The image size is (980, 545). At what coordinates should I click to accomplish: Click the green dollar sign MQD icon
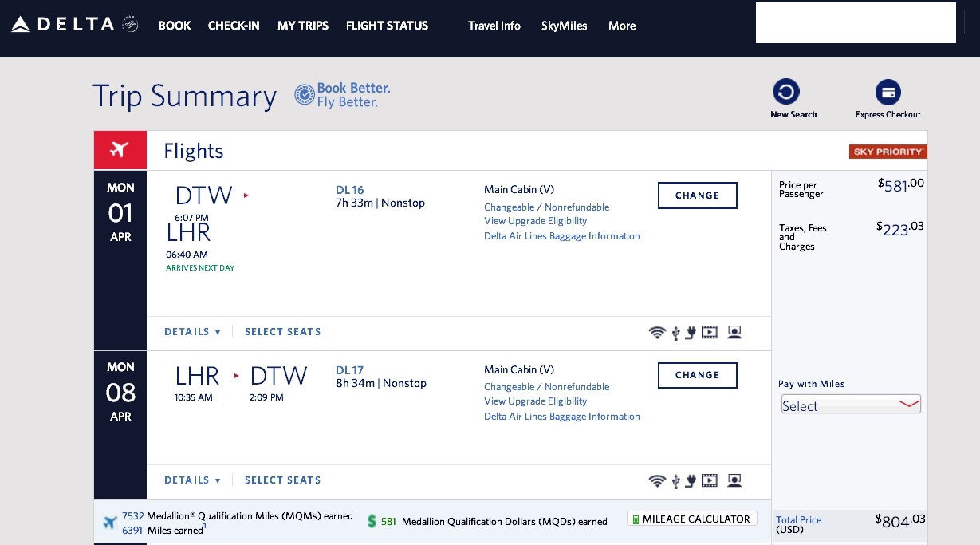[372, 520]
